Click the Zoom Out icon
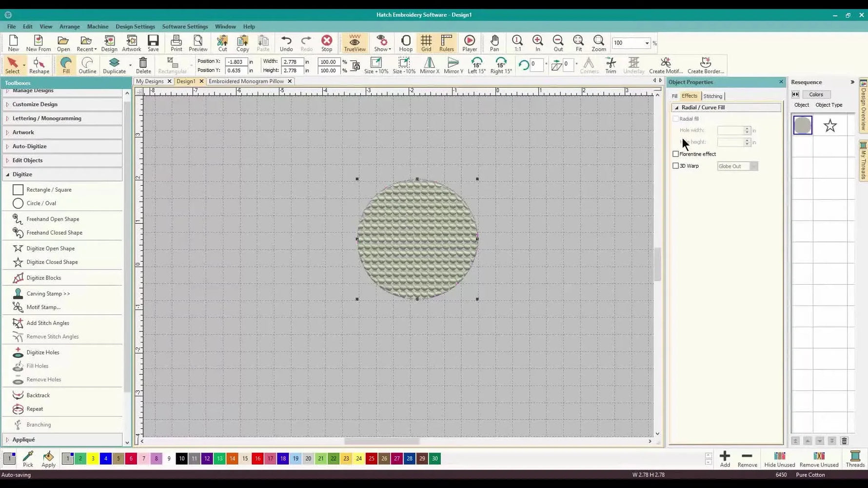The image size is (868, 488). click(x=558, y=43)
